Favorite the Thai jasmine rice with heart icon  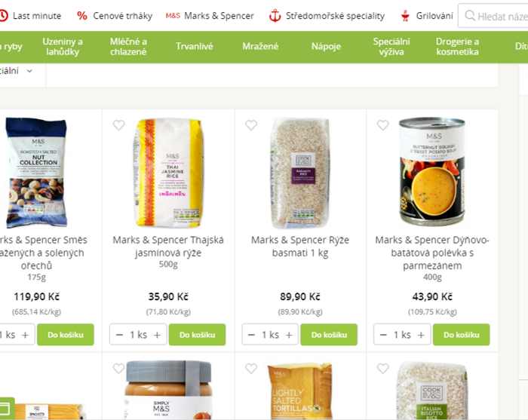[x=119, y=125]
